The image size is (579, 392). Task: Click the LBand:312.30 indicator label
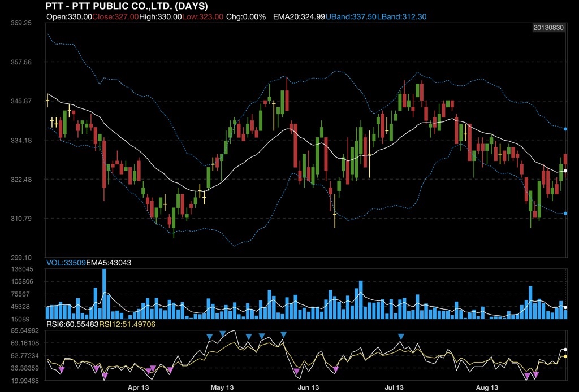[x=402, y=16]
